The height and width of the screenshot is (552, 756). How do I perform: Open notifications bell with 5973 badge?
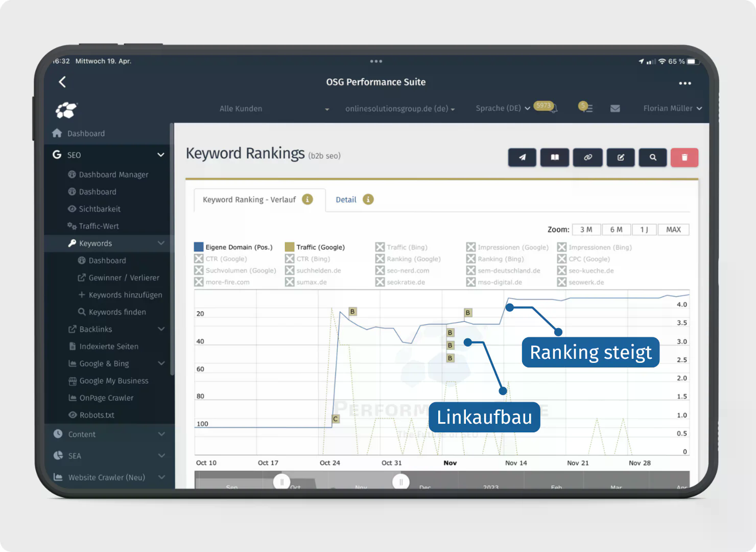tap(553, 108)
